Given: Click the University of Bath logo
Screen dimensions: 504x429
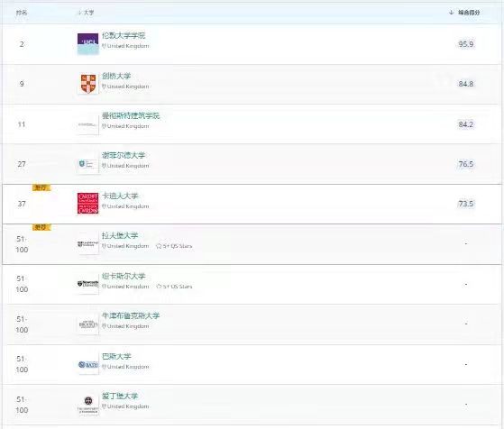Looking at the screenshot, I should (x=88, y=365).
